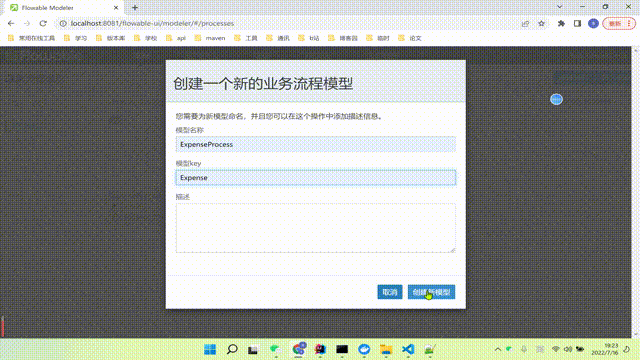Click the site info icon left of URL
The width and height of the screenshot is (640, 360).
coord(63,23)
